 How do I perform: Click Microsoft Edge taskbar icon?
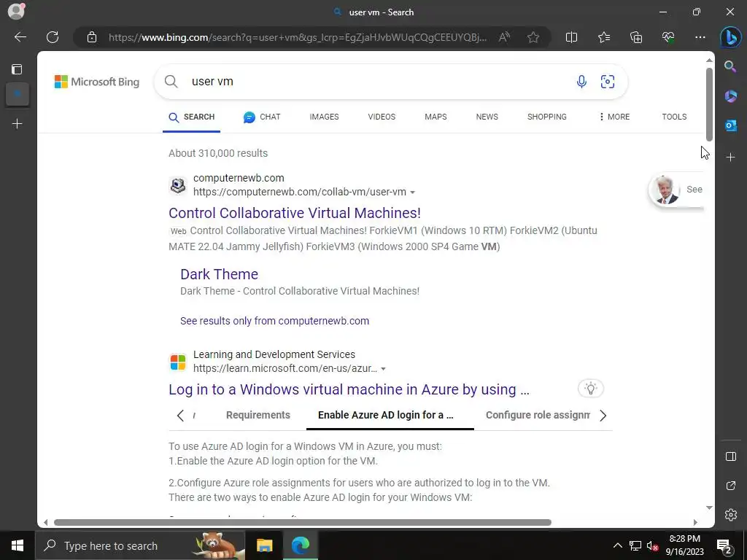tap(300, 545)
